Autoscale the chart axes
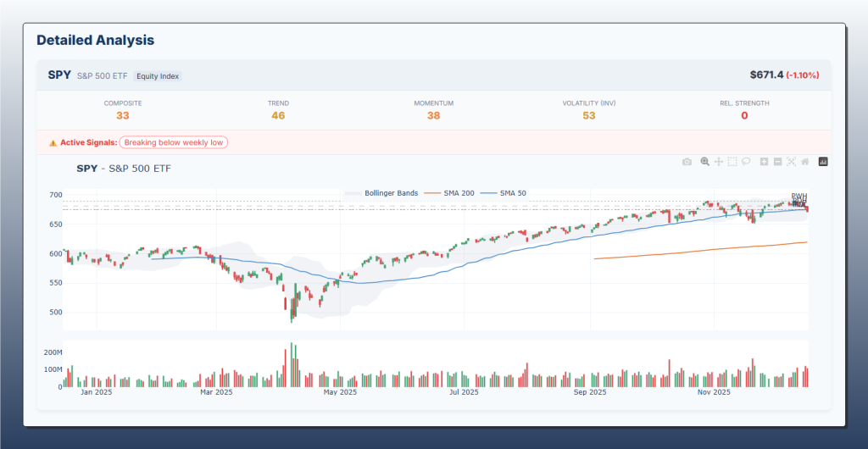Viewport: 868px width, 449px height. tap(791, 162)
